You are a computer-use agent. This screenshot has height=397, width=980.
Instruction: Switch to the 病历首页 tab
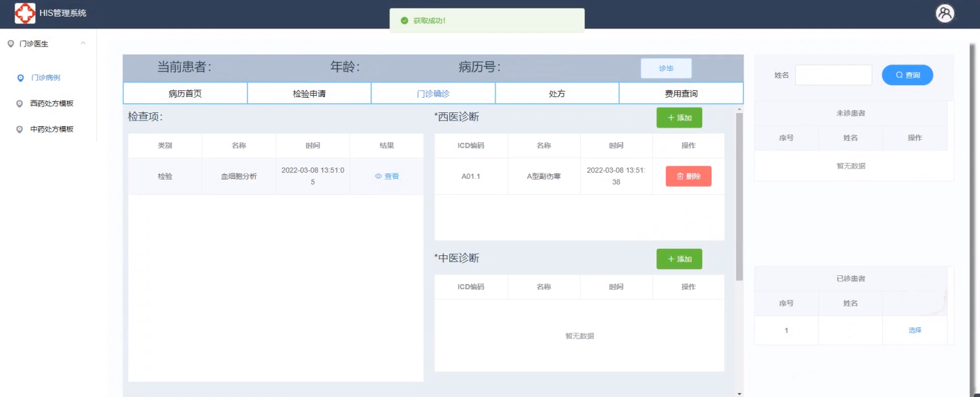(185, 94)
